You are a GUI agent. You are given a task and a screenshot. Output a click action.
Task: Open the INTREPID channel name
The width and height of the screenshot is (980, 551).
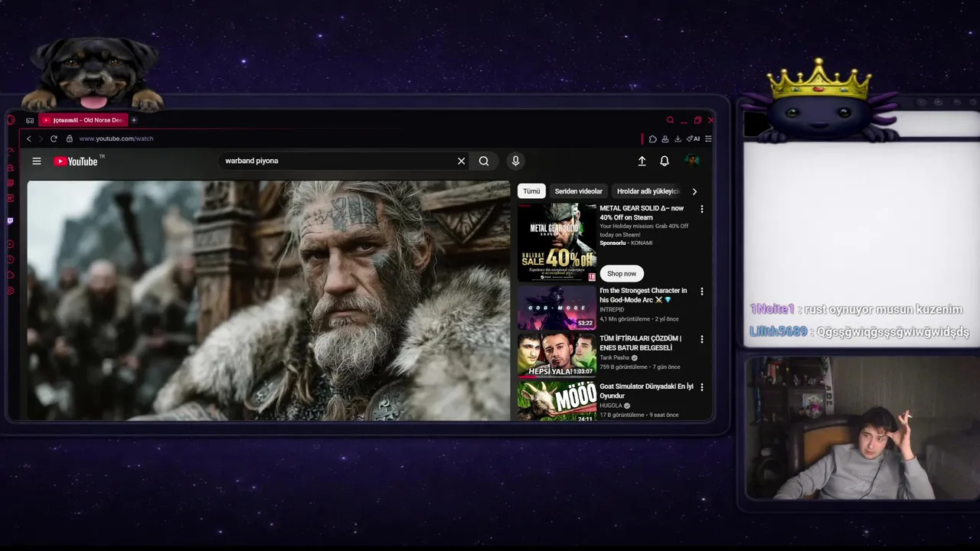click(x=612, y=310)
